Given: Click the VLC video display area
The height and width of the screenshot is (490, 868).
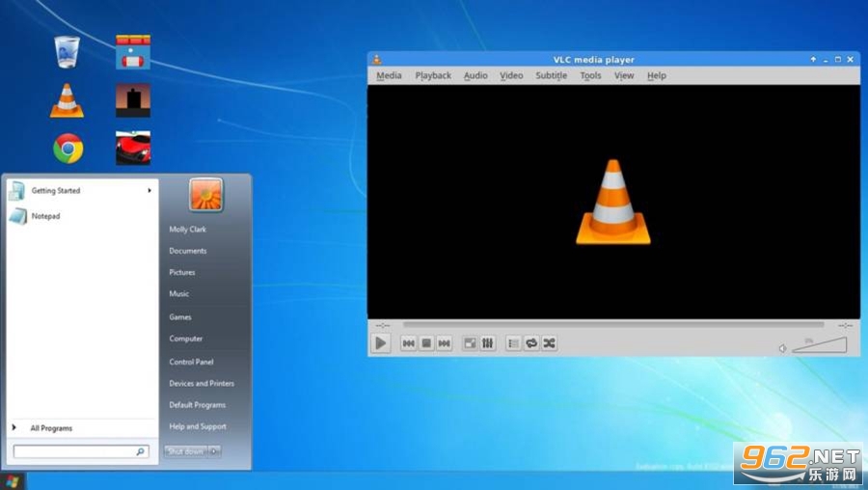Looking at the screenshot, I should [x=613, y=202].
